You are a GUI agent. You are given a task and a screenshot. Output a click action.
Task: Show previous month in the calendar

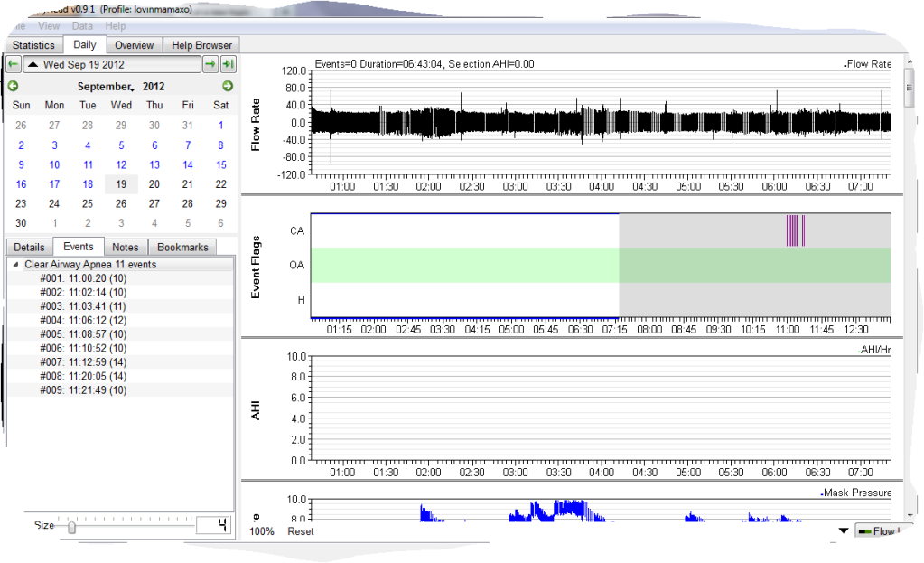pos(13,86)
